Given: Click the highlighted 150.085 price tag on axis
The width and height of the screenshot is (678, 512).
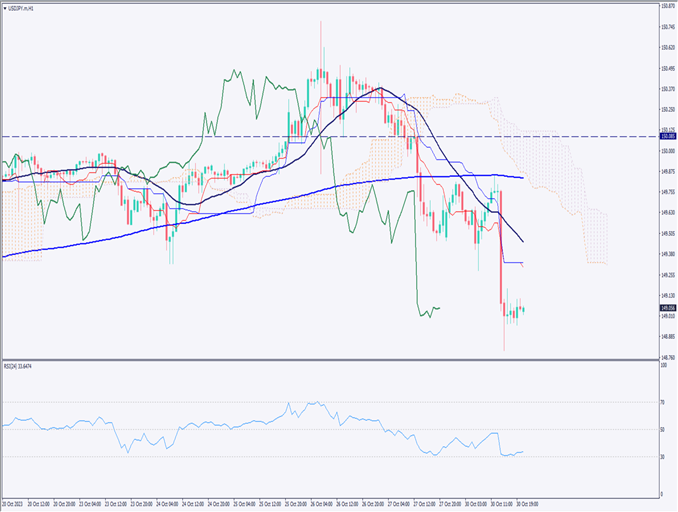Looking at the screenshot, I should (x=666, y=136).
